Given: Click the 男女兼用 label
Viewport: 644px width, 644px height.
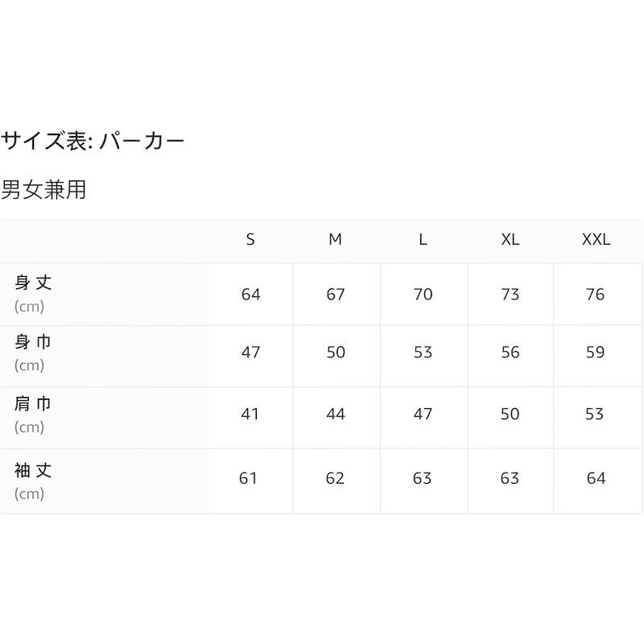Looking at the screenshot, I should tap(43, 190).
